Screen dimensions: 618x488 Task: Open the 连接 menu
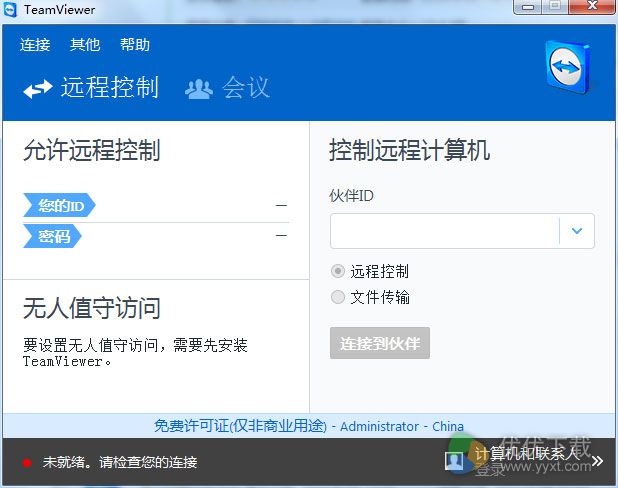pos(35,45)
